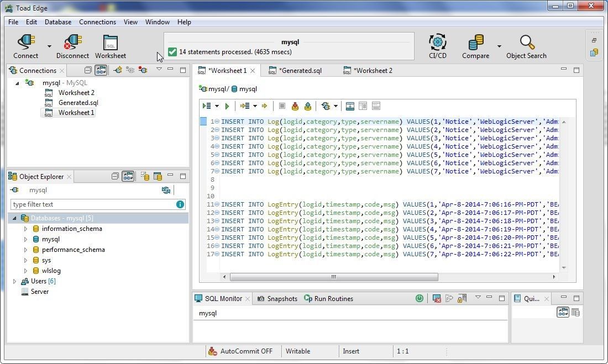Image resolution: width=608 pixels, height=364 pixels.
Task: Click Collapse All in Object Explorer
Action: 115,176
